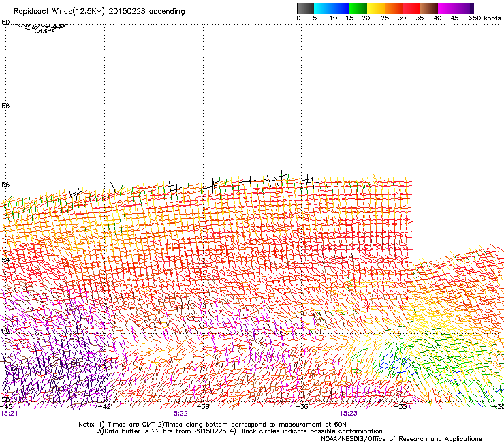504x443 pixels.
Task: Click the chart title 'Rapidsact Winds(12.5KM) 20150228 ascending'
Action: tap(99, 12)
